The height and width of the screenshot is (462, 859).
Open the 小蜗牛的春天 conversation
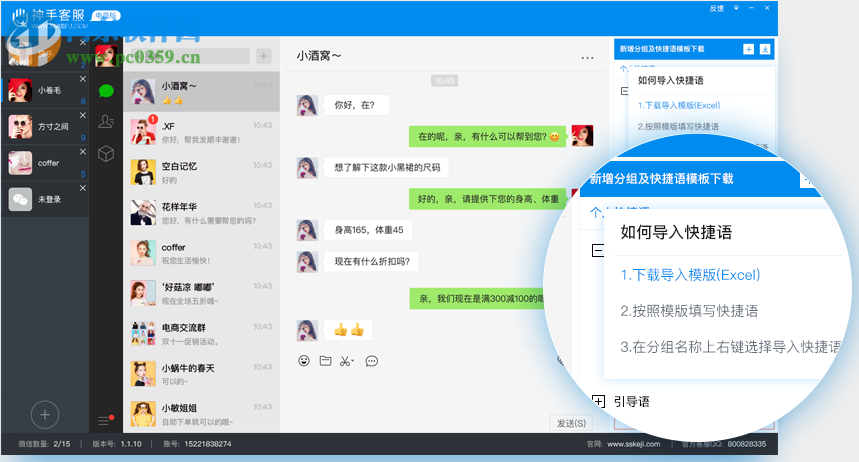click(x=202, y=374)
